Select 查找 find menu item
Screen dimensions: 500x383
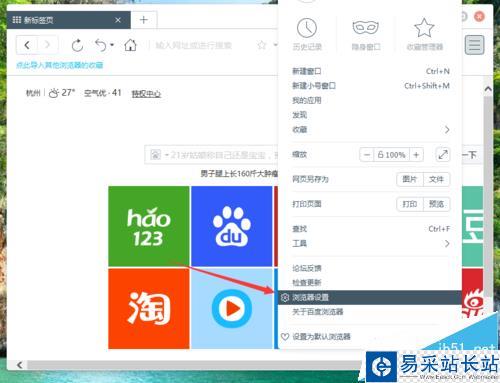click(x=370, y=229)
